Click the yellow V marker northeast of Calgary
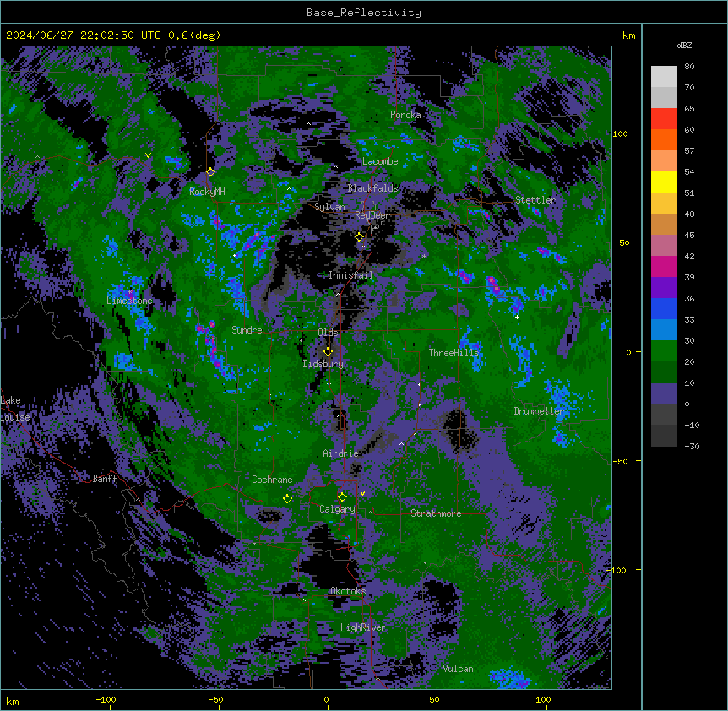Image resolution: width=728 pixels, height=711 pixels. click(x=362, y=493)
